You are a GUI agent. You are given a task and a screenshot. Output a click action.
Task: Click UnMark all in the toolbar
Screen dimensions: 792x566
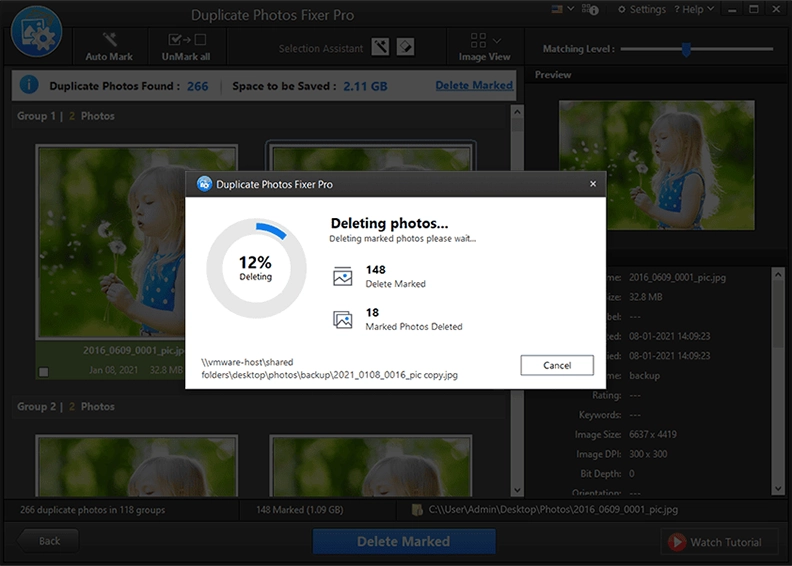tap(186, 47)
